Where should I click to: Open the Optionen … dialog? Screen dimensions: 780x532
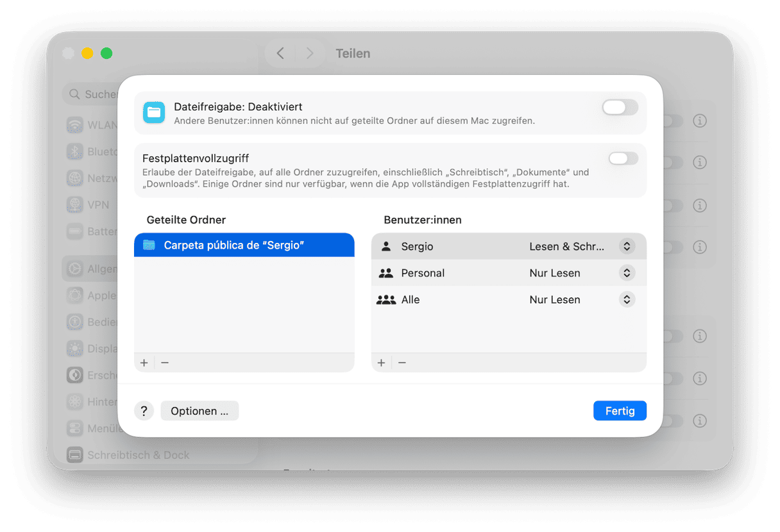[199, 411]
